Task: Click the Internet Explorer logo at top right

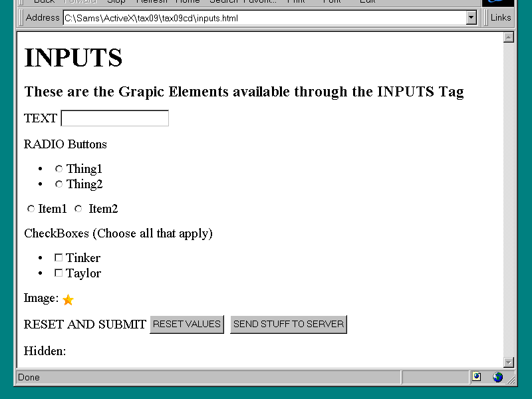Action: (498, 3)
